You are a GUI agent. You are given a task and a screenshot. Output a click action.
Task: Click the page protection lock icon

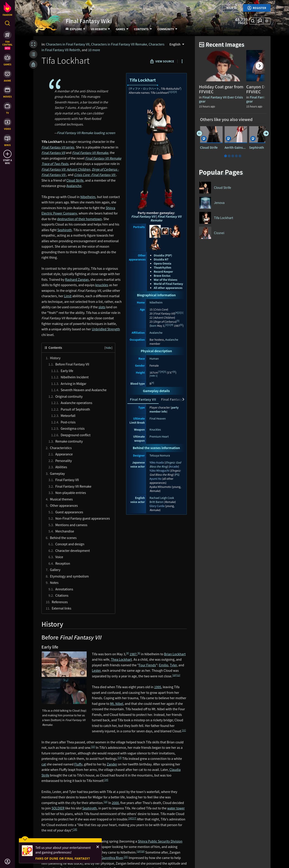click(33, 64)
